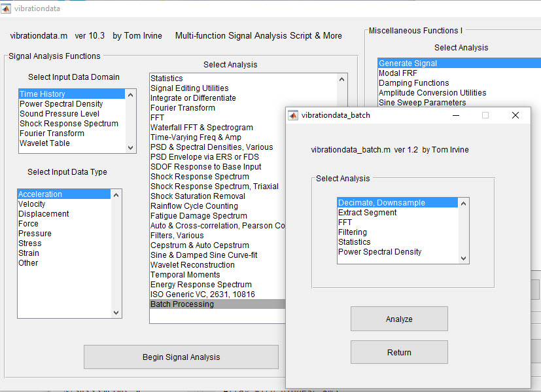Click MATLAB icon in vibrationdata title bar
This screenshot has height=392, width=541.
click(8, 8)
